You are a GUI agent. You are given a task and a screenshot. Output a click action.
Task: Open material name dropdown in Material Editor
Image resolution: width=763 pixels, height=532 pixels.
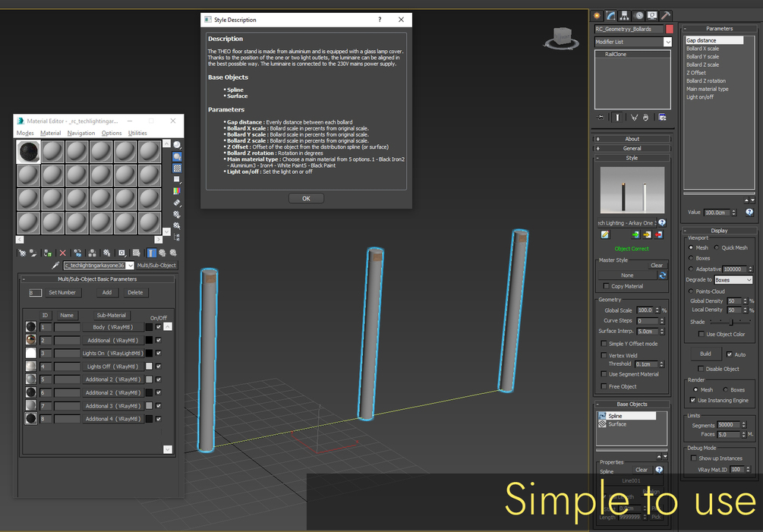pos(130,266)
